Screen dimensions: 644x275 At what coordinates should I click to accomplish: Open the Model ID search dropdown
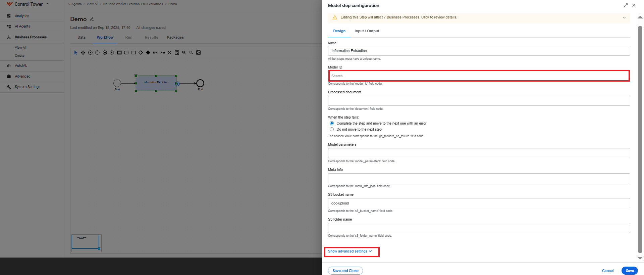[479, 76]
